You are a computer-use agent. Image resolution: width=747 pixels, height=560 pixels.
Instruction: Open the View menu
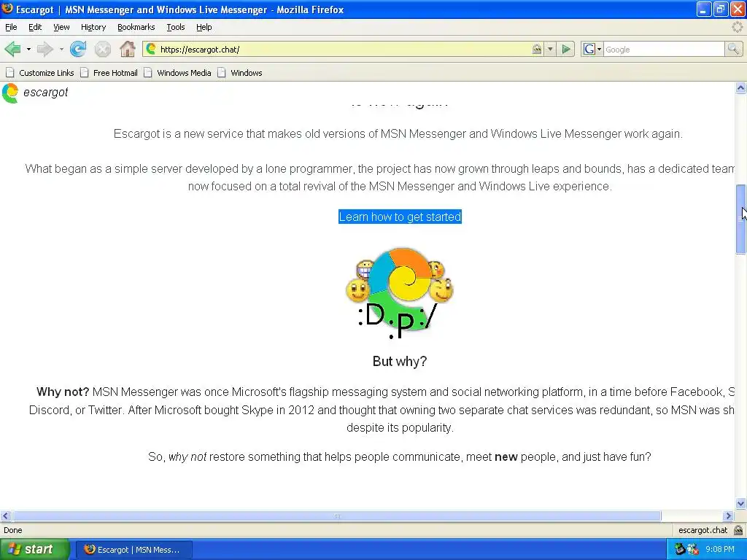[61, 27]
